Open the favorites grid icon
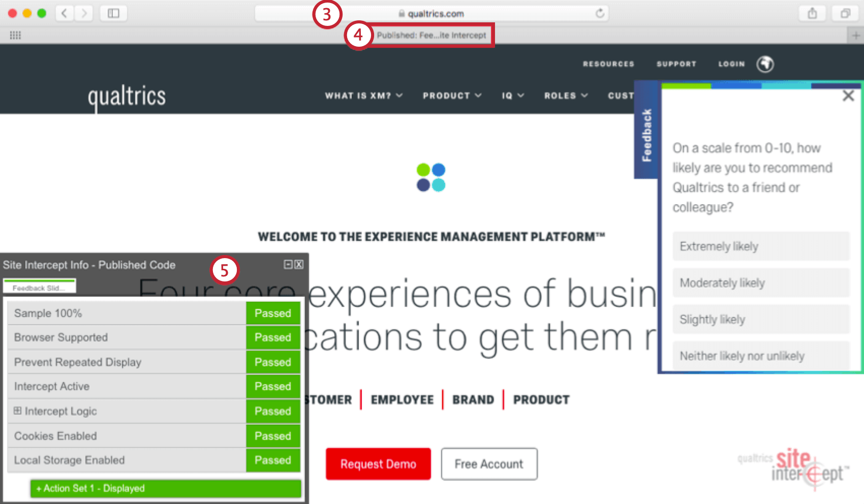The width and height of the screenshot is (864, 504). tap(15, 35)
